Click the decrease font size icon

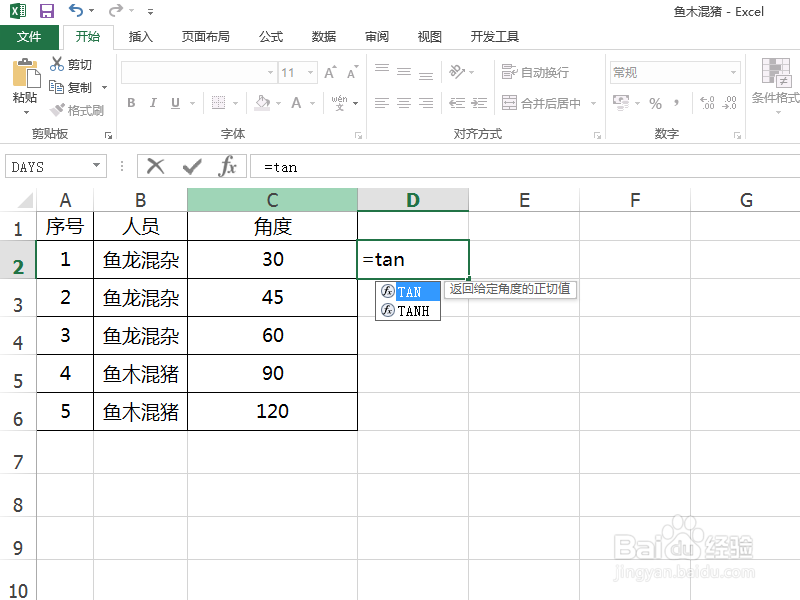click(353, 72)
